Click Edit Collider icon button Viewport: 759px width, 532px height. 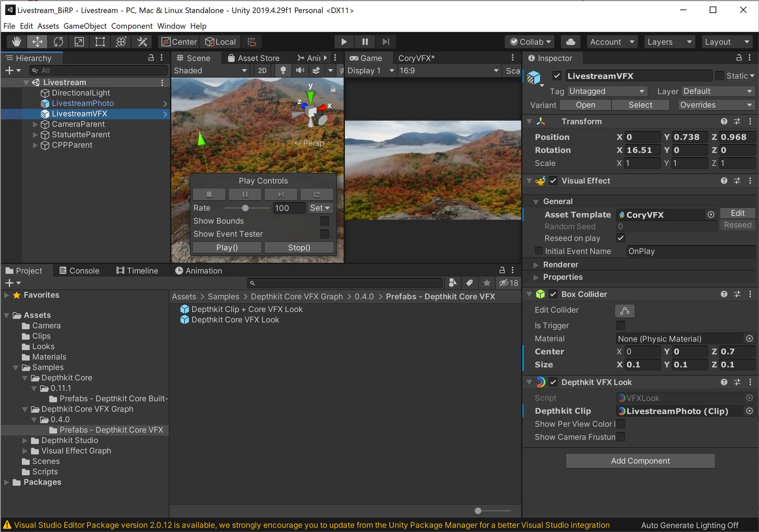[624, 311]
